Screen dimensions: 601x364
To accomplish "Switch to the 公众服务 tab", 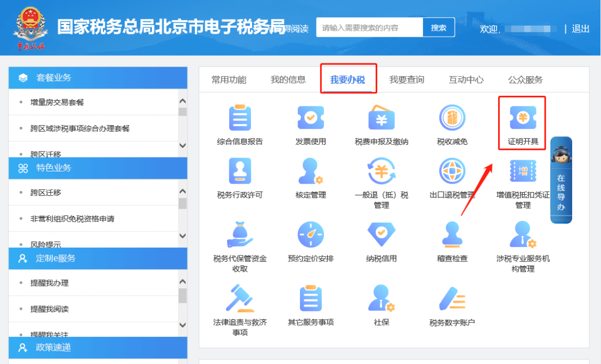I will [x=525, y=80].
